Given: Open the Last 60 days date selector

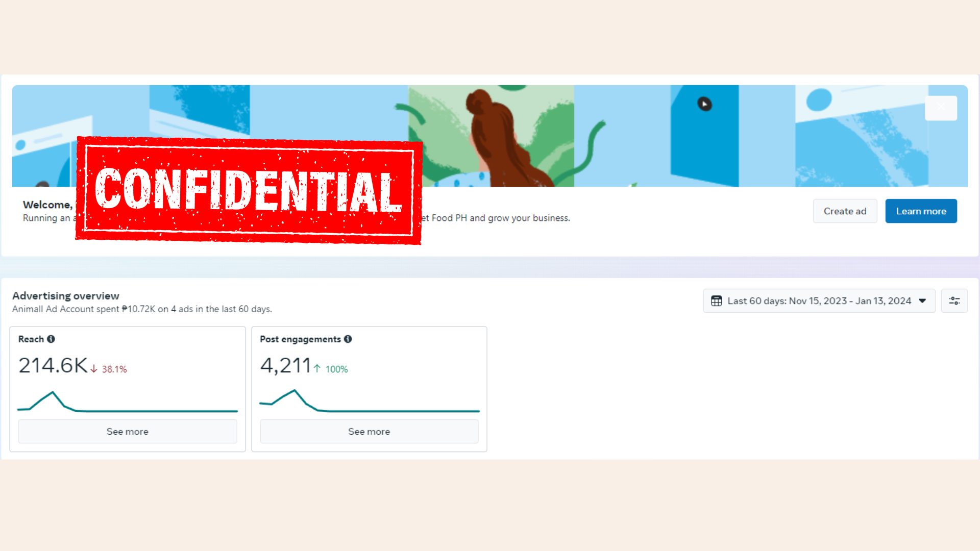Looking at the screenshot, I should click(x=819, y=301).
